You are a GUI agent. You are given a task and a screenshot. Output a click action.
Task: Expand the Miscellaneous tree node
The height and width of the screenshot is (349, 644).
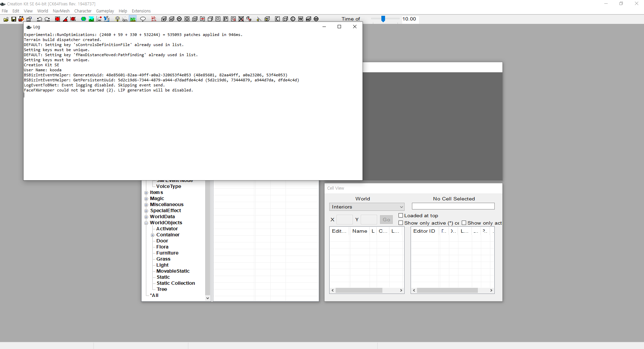146,205
